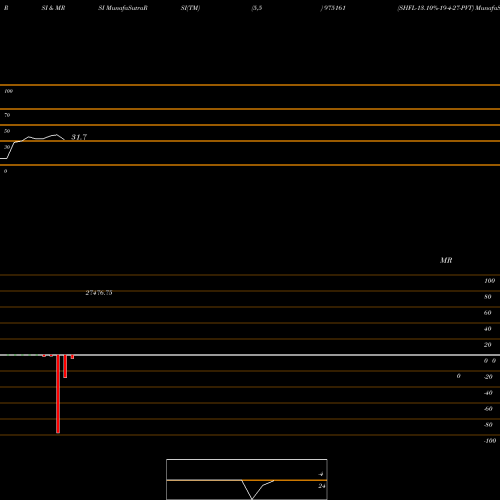Click the 40 axis label on the MR chart

pyautogui.click(x=488, y=329)
